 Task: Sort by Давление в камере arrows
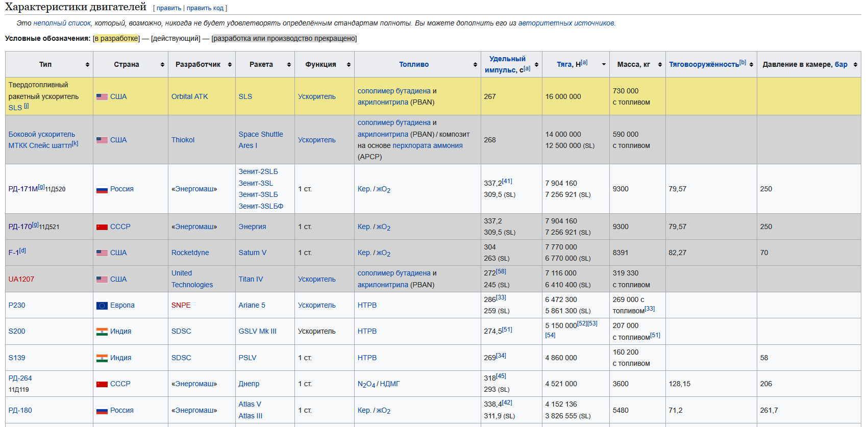855,65
